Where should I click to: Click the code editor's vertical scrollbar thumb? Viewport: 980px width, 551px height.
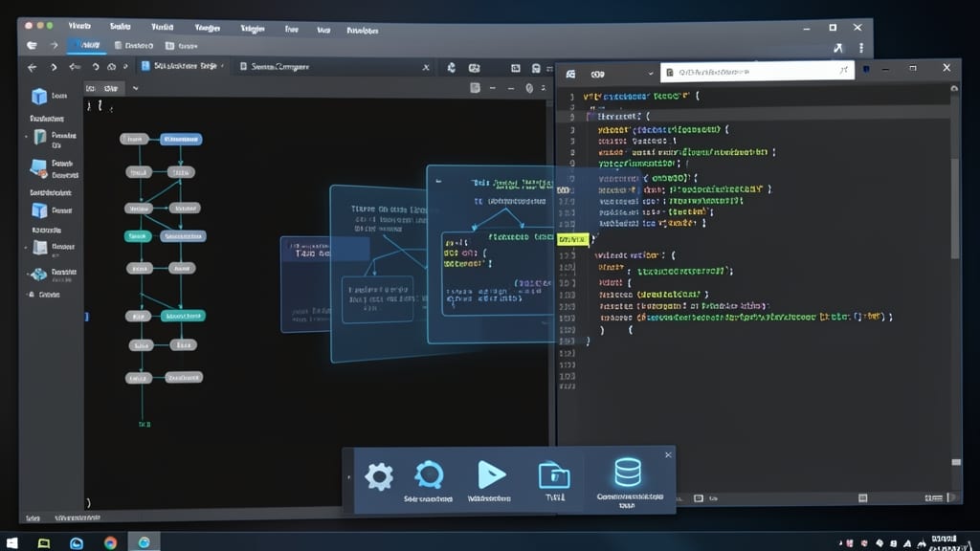point(955,208)
